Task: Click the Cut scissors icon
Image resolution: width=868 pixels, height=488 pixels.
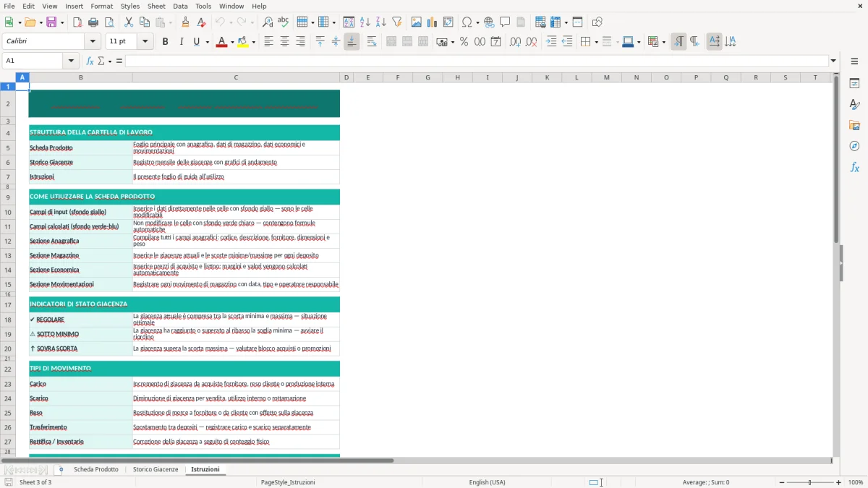Action: point(129,22)
